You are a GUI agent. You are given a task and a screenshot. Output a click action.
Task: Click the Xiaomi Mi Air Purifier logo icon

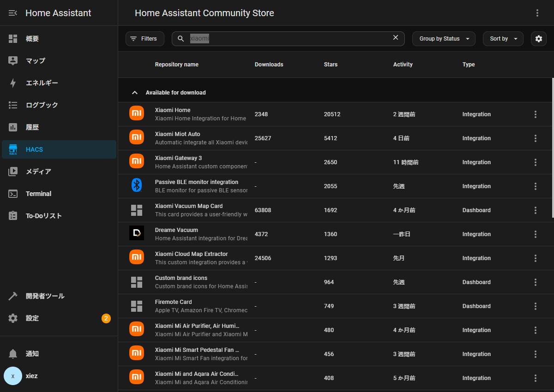[137, 329]
